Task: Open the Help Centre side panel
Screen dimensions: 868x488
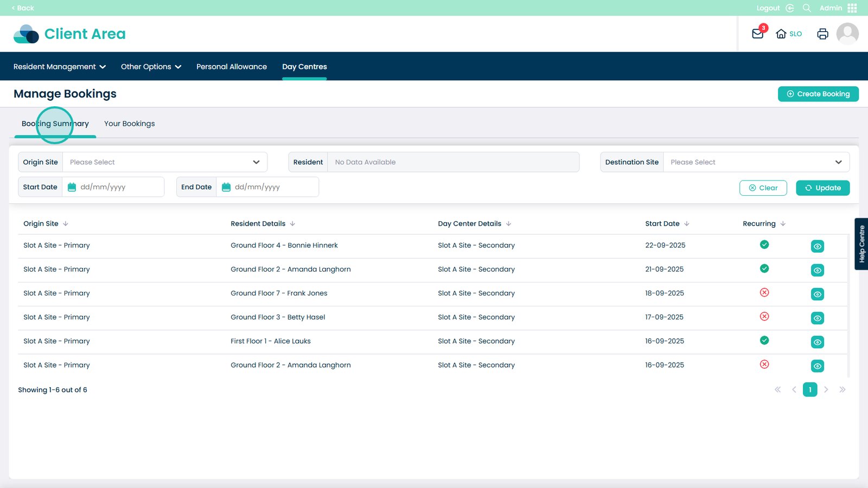Action: tap(861, 244)
